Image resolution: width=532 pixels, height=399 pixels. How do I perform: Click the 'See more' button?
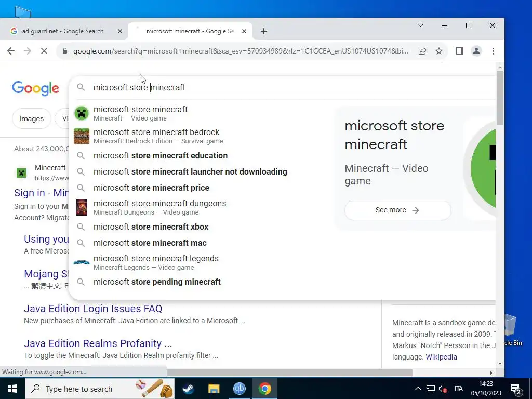397,210
